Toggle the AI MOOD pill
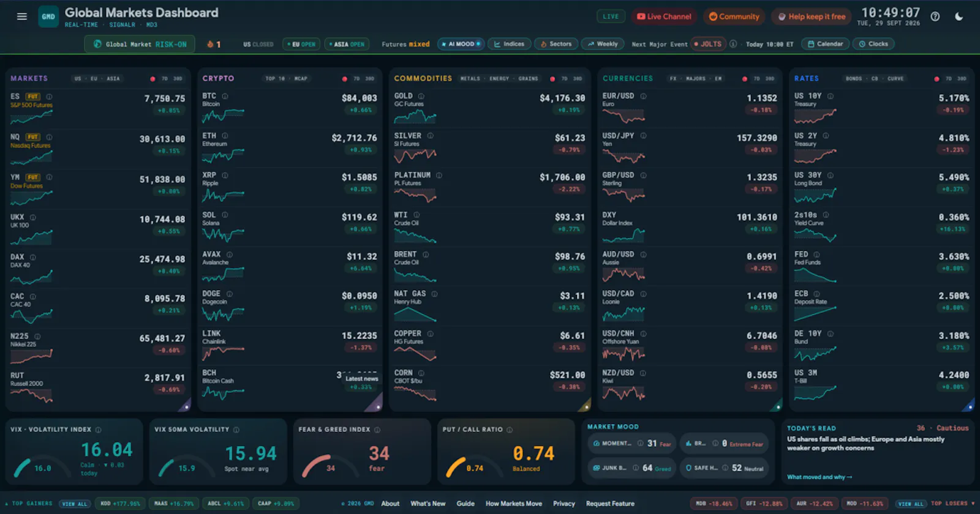980x514 pixels. (x=461, y=44)
